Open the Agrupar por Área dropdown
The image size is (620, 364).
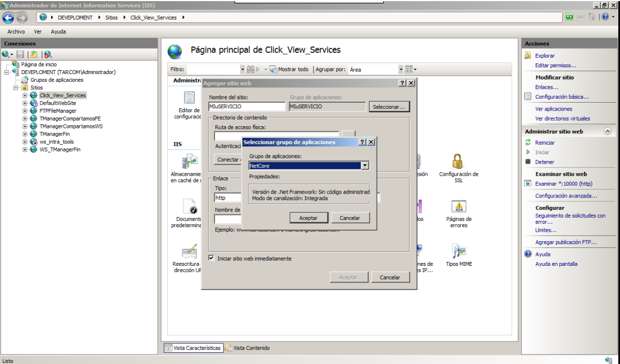401,69
